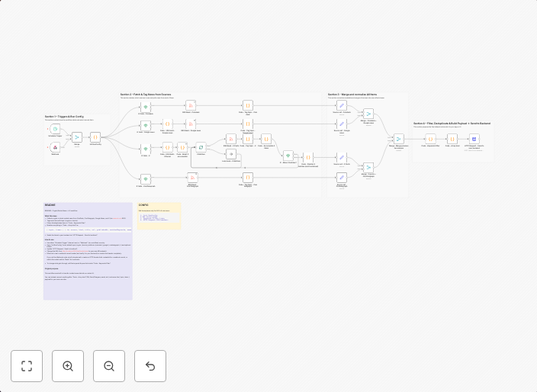This screenshot has height=392, width=537.
Task: Click the yellow CONFIG sticky note
Action: pyautogui.click(x=159, y=216)
